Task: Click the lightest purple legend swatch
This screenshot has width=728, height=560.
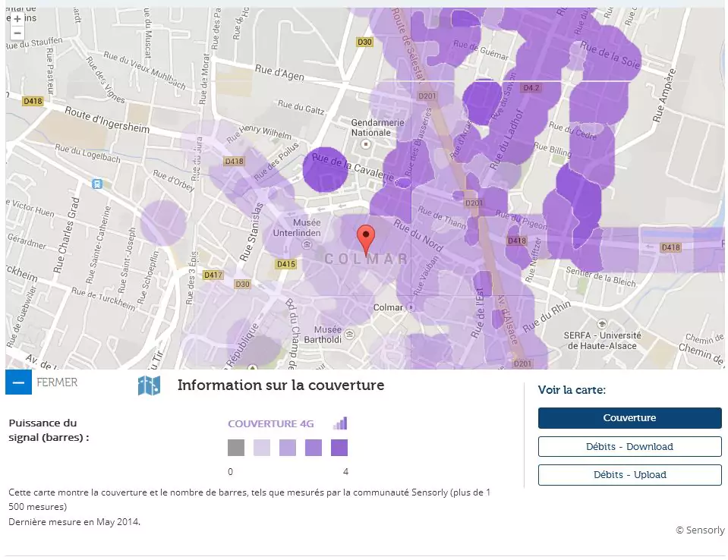Action: click(262, 448)
